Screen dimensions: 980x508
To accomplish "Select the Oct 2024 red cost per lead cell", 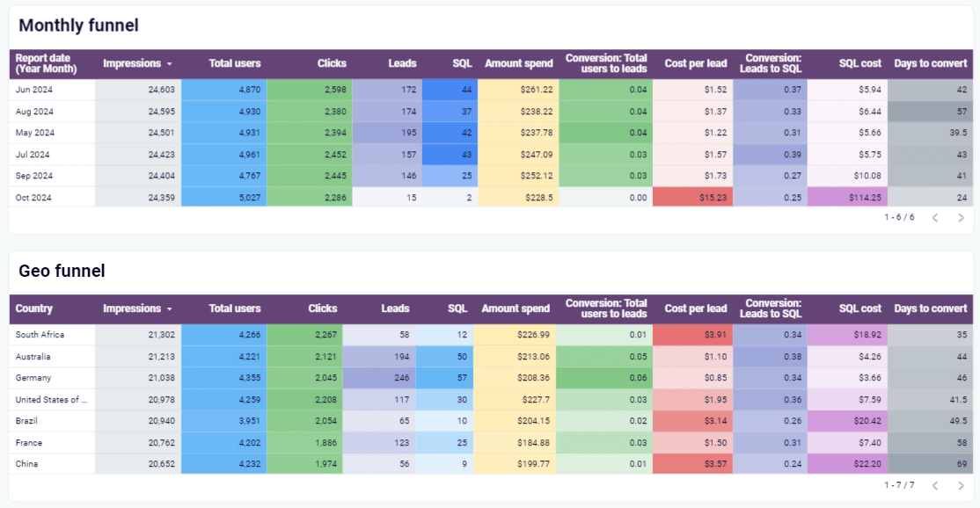I will (692, 197).
